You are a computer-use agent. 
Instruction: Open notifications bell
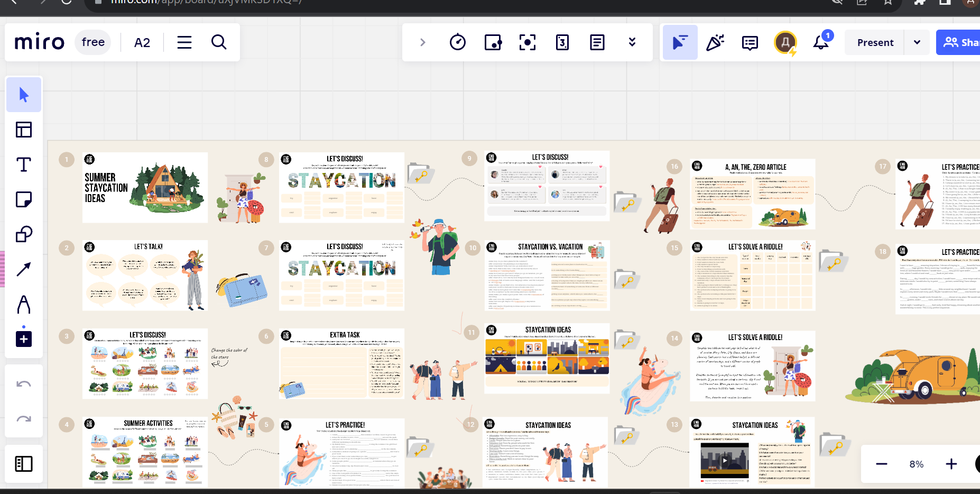coord(821,42)
